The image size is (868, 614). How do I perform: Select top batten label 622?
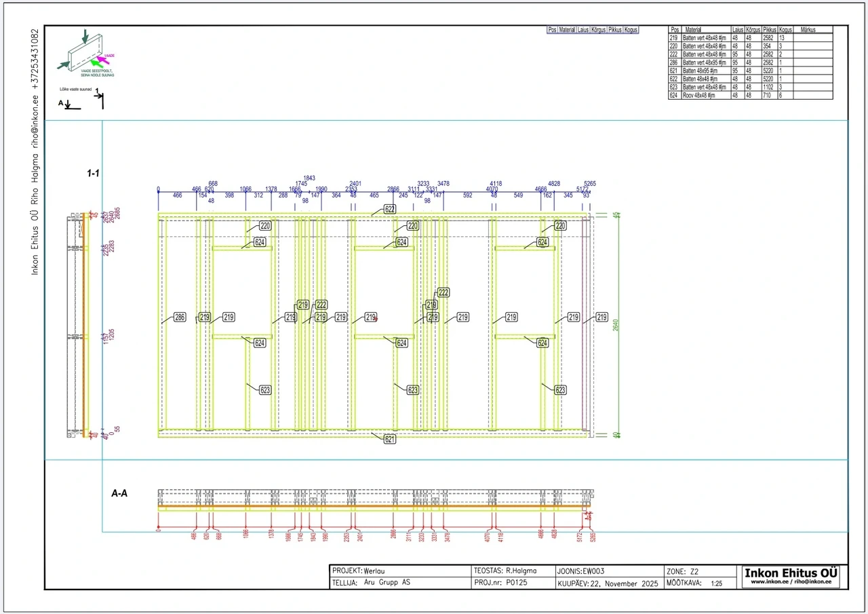click(x=390, y=210)
